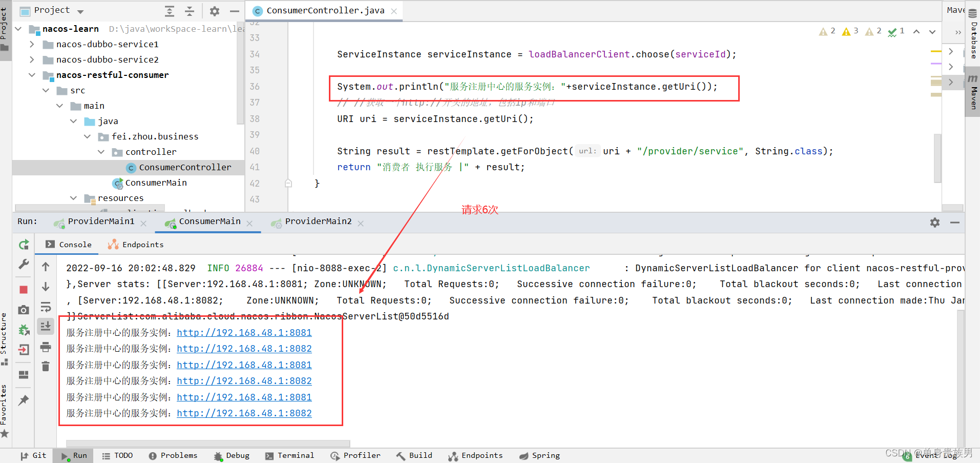Image resolution: width=980 pixels, height=463 pixels.
Task: Toggle soft-wrap in console
Action: pyautogui.click(x=46, y=307)
